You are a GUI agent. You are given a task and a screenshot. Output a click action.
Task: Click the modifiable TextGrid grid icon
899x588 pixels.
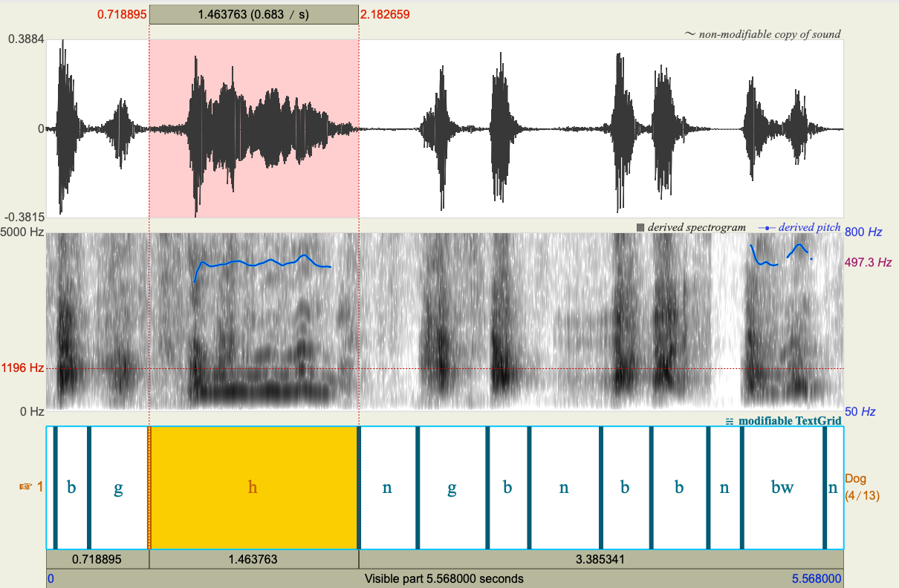point(728,419)
